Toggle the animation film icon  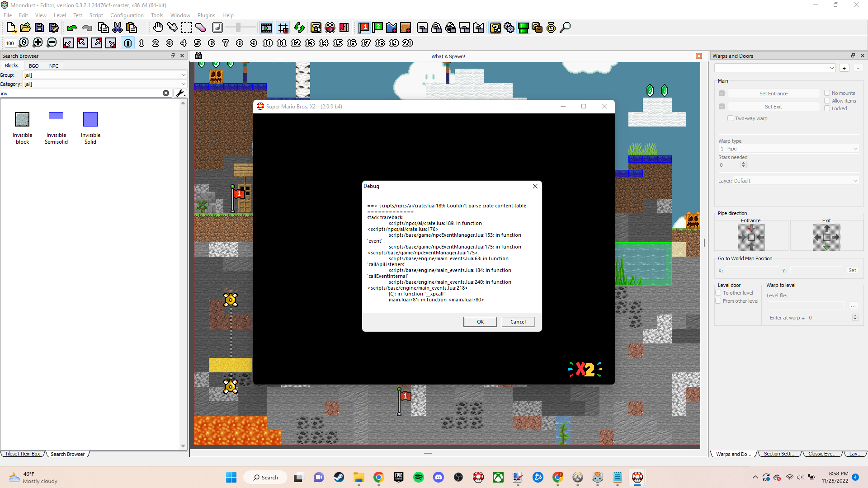click(266, 28)
